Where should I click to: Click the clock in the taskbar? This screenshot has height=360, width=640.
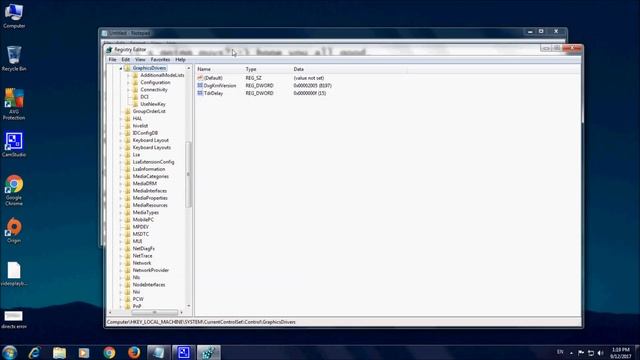[621, 353]
